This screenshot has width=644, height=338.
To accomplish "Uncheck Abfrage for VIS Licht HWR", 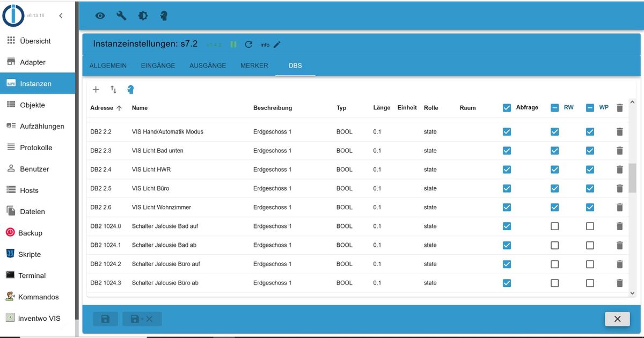I will (x=507, y=170).
